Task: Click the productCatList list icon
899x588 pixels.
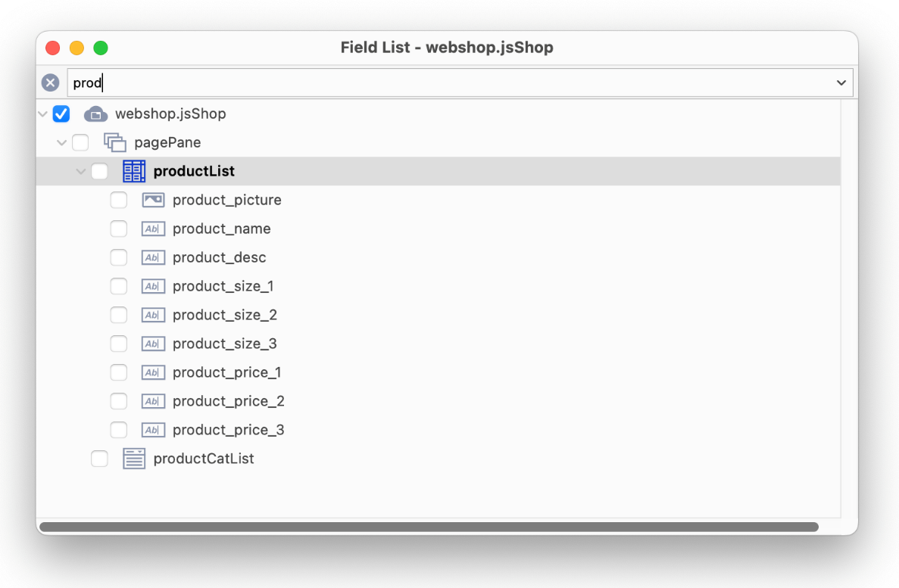Action: coord(134,459)
